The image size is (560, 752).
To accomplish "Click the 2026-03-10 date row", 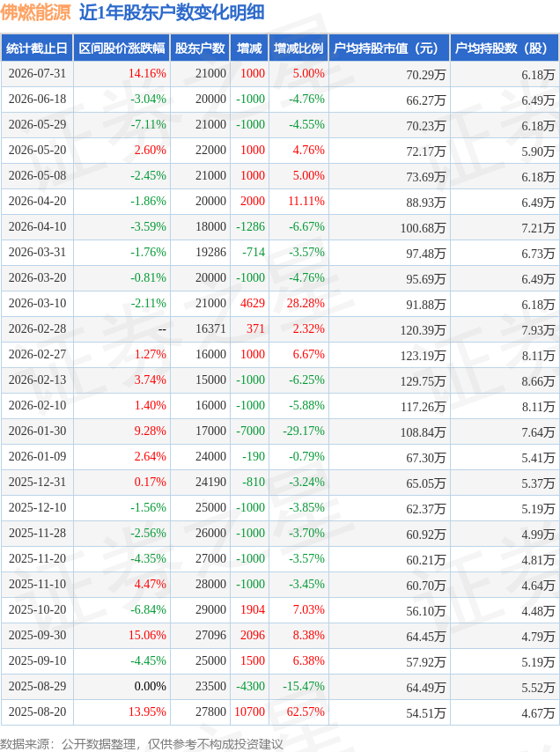I will tap(280, 304).
